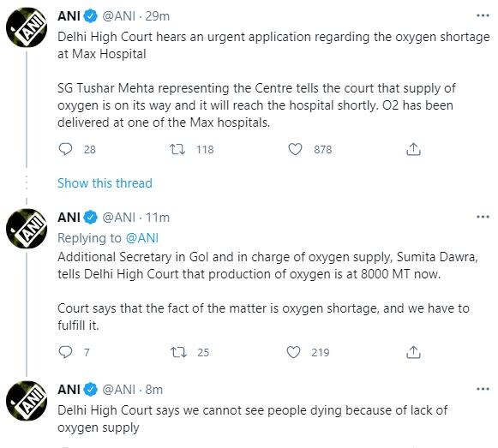This screenshot has width=498, height=448.
Task: Click the 11m timestamp of reply tweet
Action: coord(158,218)
